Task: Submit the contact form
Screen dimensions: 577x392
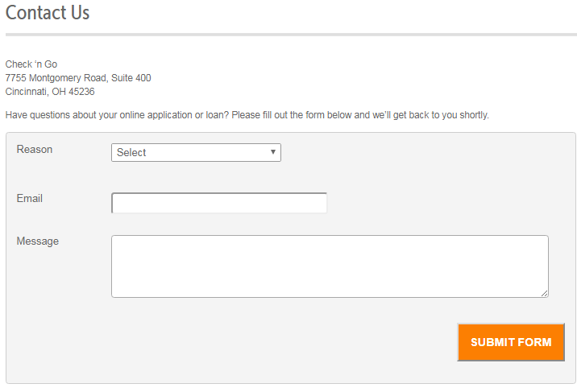Action: pos(511,342)
